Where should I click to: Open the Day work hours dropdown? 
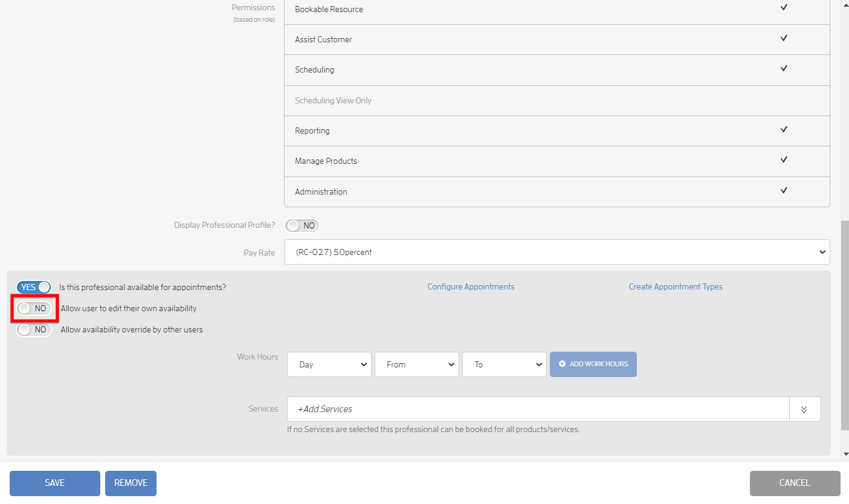[329, 364]
